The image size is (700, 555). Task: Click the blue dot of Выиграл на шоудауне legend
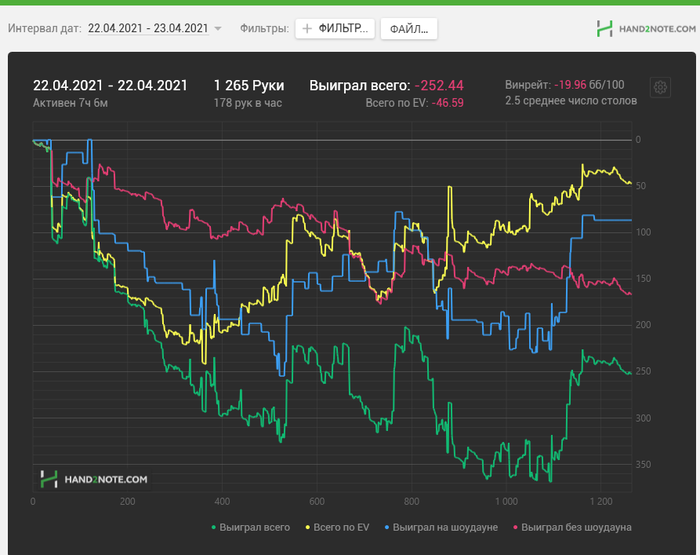click(387, 528)
